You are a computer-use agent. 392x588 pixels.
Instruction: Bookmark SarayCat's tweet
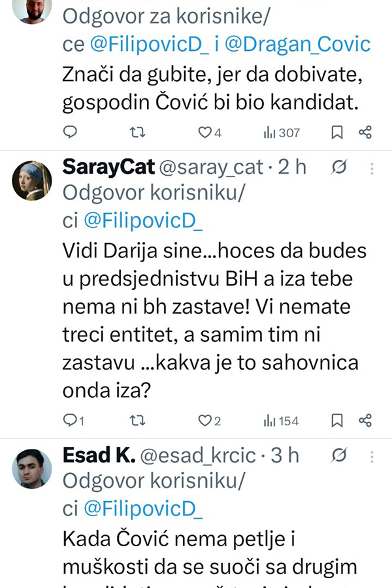tap(337, 420)
